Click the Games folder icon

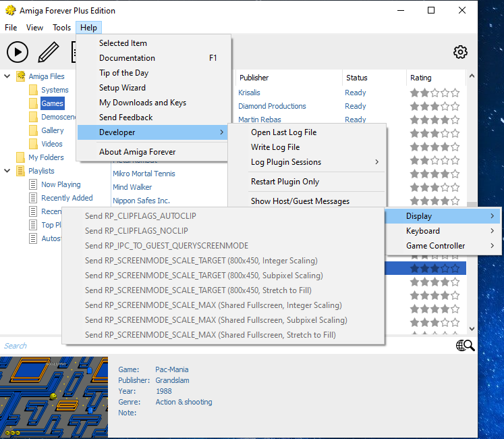click(33, 103)
